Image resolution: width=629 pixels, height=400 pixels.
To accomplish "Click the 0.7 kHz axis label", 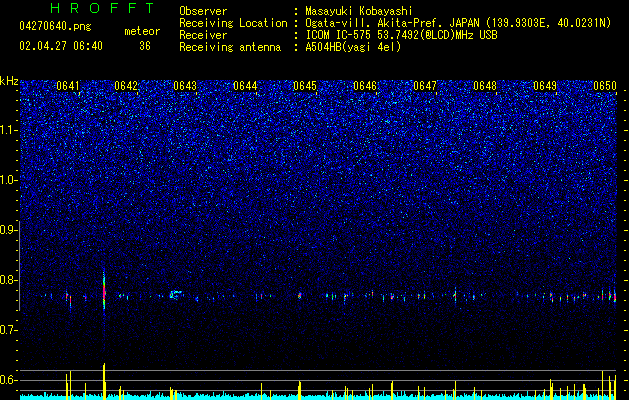I will point(9,330).
